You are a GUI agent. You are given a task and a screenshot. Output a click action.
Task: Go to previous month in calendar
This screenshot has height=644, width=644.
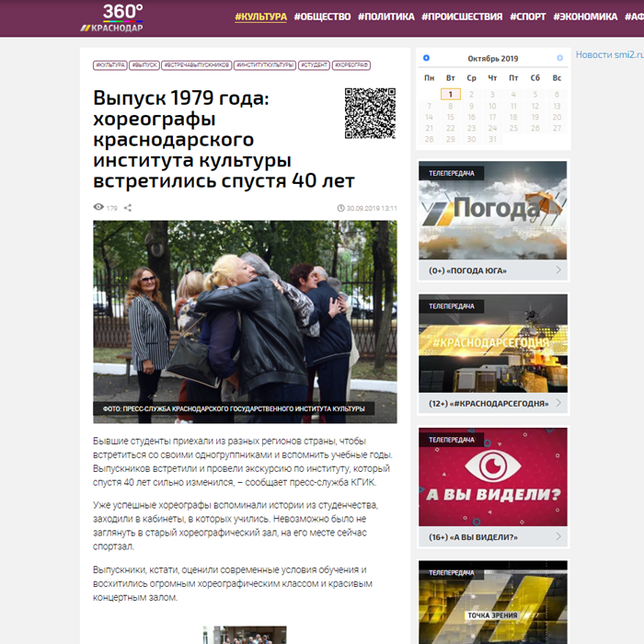click(x=426, y=58)
